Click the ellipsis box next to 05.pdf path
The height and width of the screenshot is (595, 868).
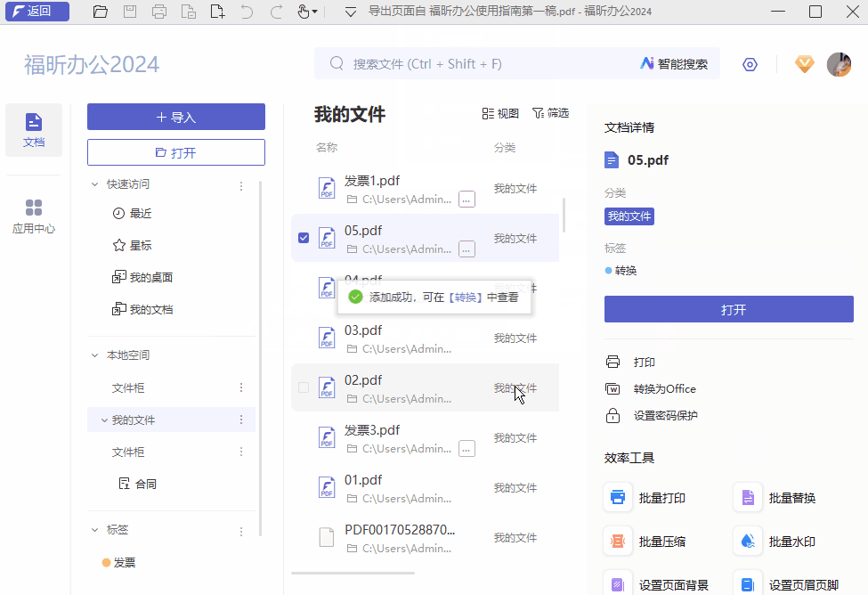point(466,249)
